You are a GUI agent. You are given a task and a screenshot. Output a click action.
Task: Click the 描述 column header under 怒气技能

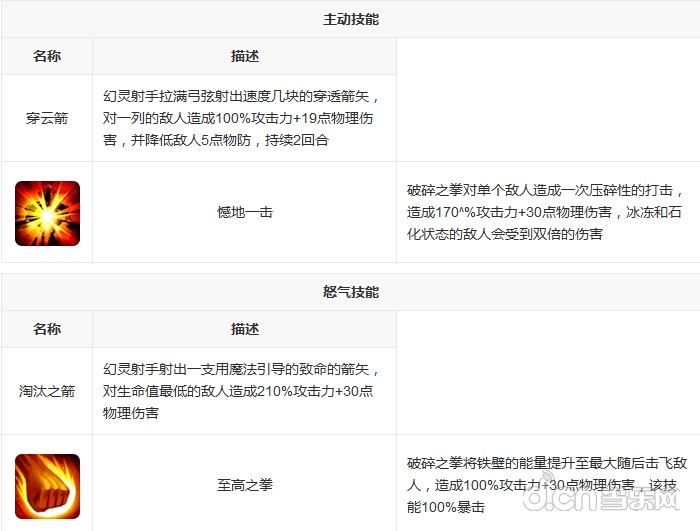pos(244,329)
